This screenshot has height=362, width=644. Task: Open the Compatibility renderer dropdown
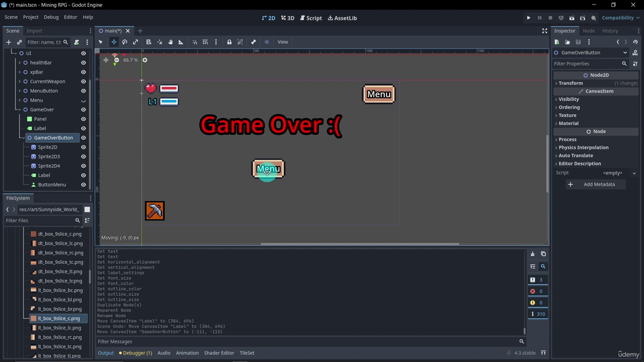620,18
